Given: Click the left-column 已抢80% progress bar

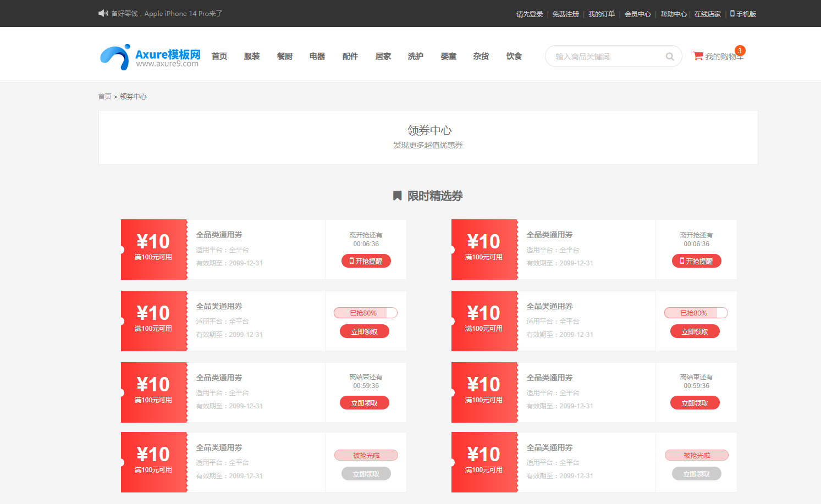Looking at the screenshot, I should 366,313.
